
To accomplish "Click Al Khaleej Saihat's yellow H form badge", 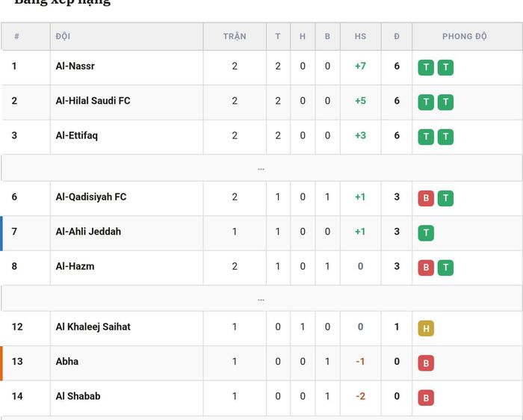I will [426, 328].
